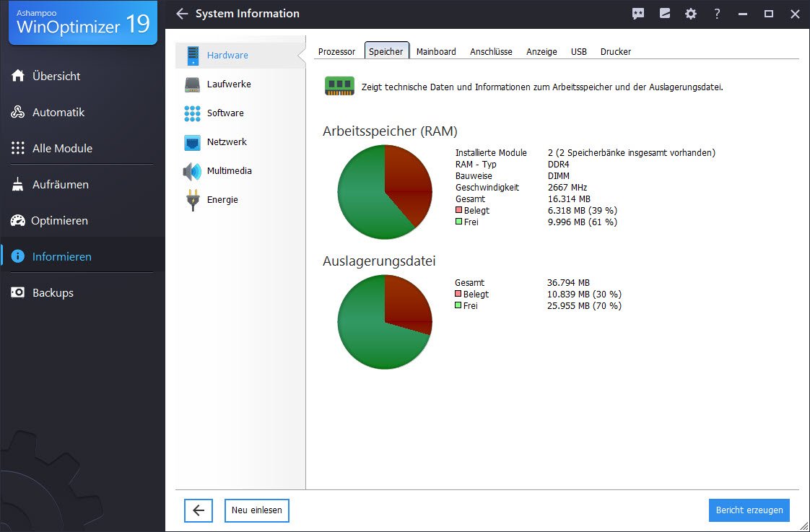This screenshot has width=810, height=532.
Task: Click the bottom-left back arrow button
Action: (199, 510)
